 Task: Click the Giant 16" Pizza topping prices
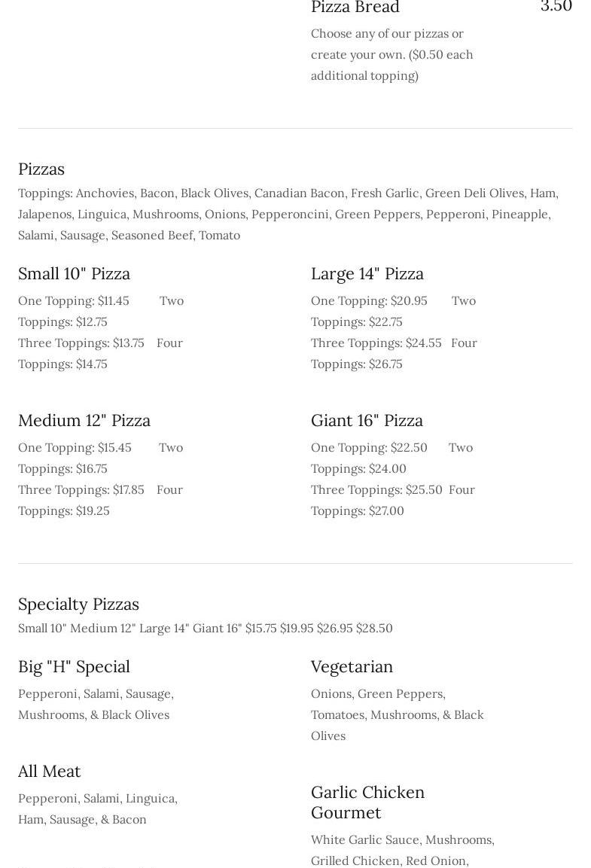pos(392,479)
